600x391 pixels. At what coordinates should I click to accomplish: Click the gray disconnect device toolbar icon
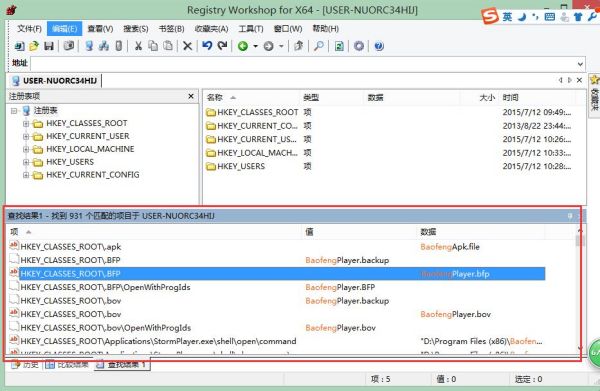click(x=119, y=46)
